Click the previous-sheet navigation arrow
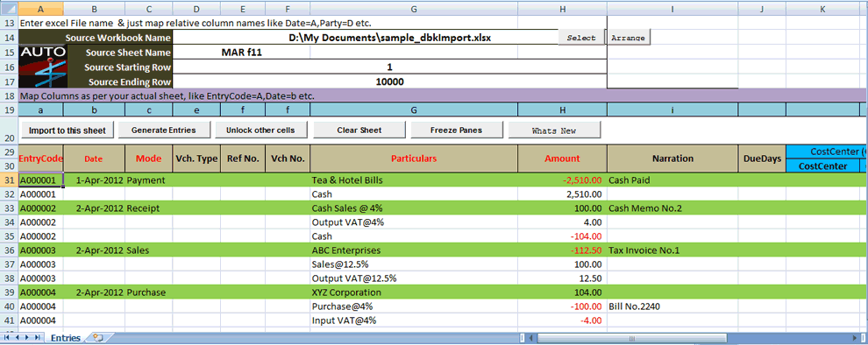Image resolution: width=868 pixels, height=345 pixels. [x=18, y=337]
